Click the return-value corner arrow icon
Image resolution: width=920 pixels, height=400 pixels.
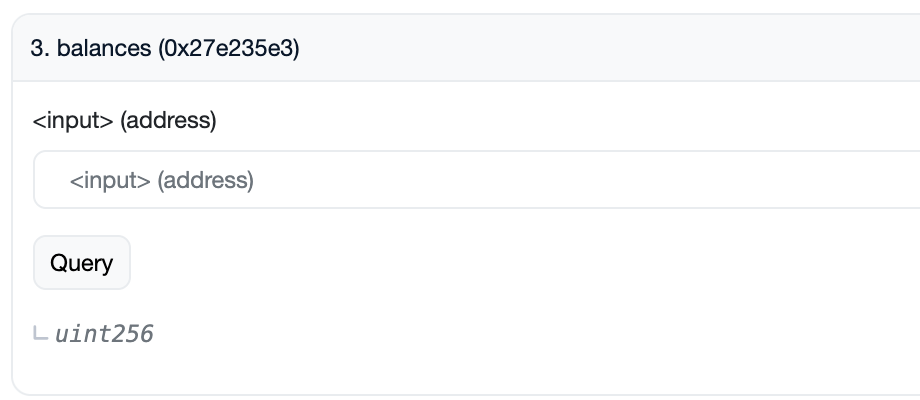point(40,334)
